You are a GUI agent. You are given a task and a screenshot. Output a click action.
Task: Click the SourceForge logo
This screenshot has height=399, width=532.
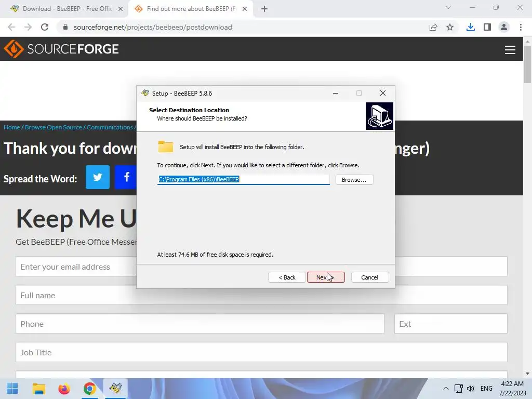click(61, 49)
